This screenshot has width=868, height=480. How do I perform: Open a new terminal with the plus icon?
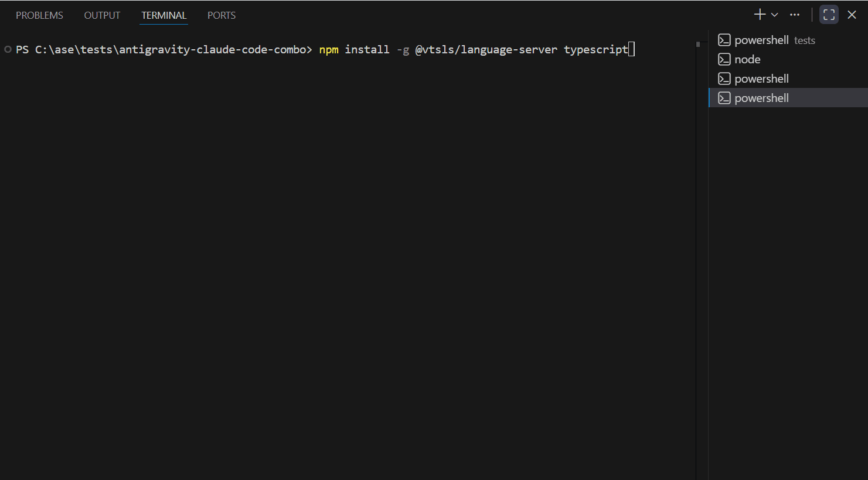click(760, 15)
